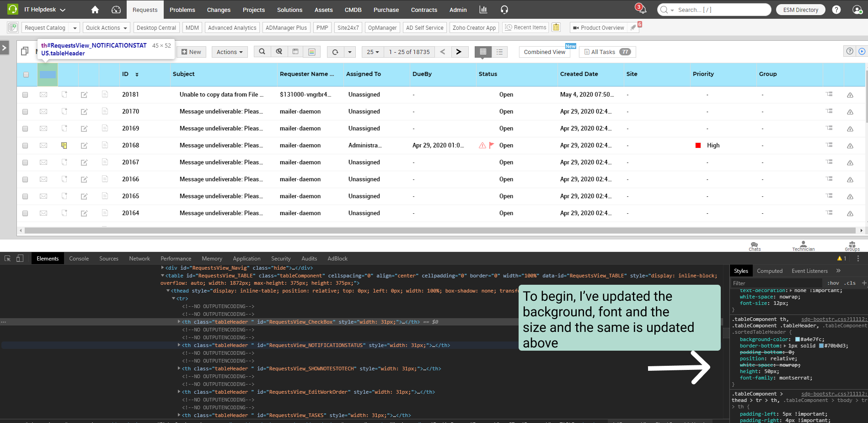Switch to the Problems tab
Image resolution: width=868 pixels, height=423 pixels.
click(x=182, y=10)
